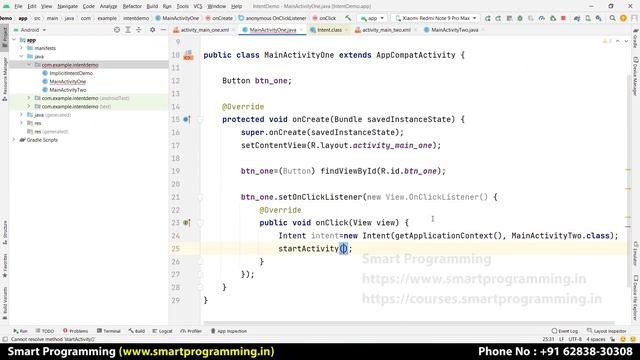The image size is (640, 360).
Task: Toggle the Gradle side tab on right
Action: [x=636, y=38]
